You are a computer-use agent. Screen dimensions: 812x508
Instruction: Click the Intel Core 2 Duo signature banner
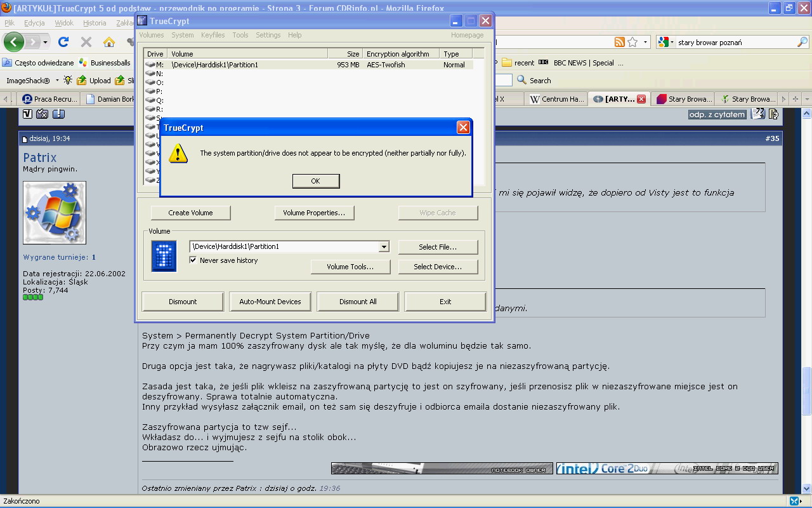click(x=667, y=469)
